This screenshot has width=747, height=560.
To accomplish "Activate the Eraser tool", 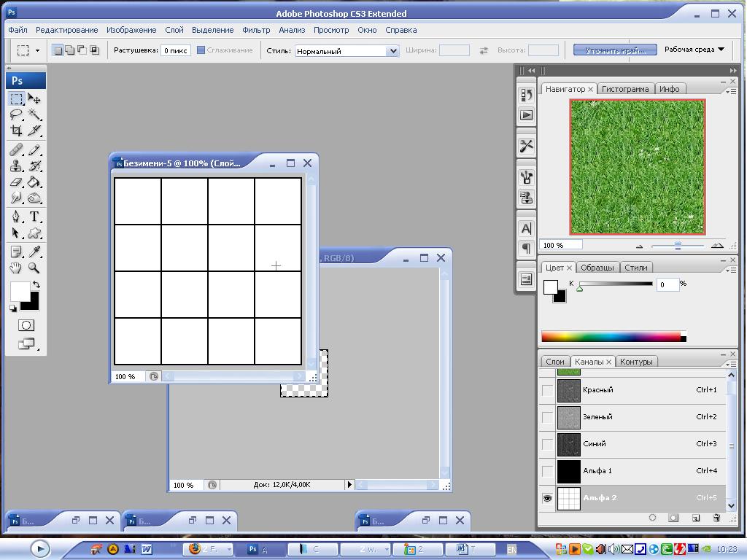I will click(x=16, y=182).
